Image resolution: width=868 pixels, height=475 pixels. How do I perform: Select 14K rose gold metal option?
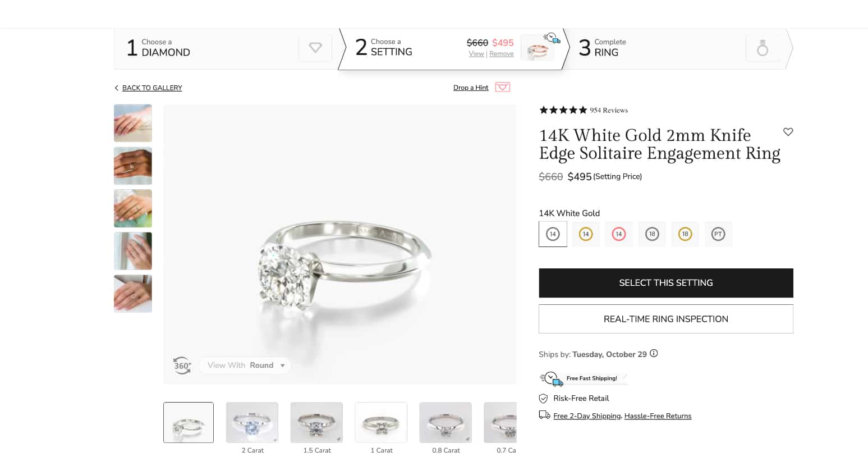point(618,234)
